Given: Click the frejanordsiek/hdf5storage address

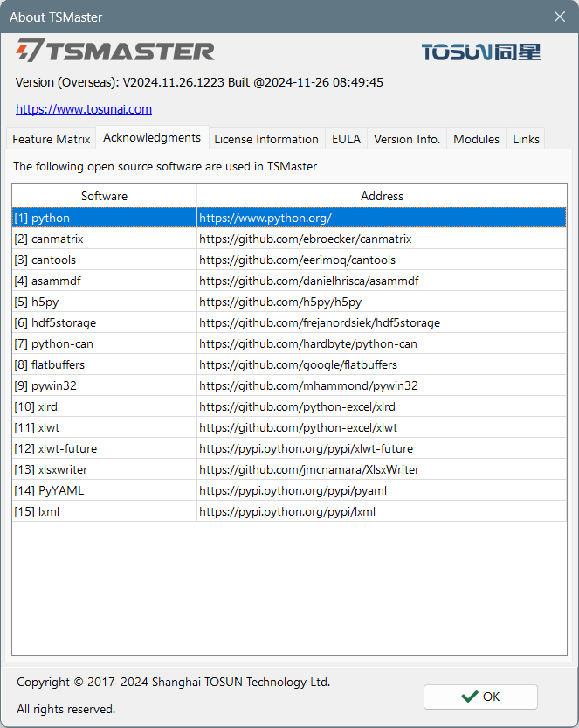Looking at the screenshot, I should coord(382,322).
